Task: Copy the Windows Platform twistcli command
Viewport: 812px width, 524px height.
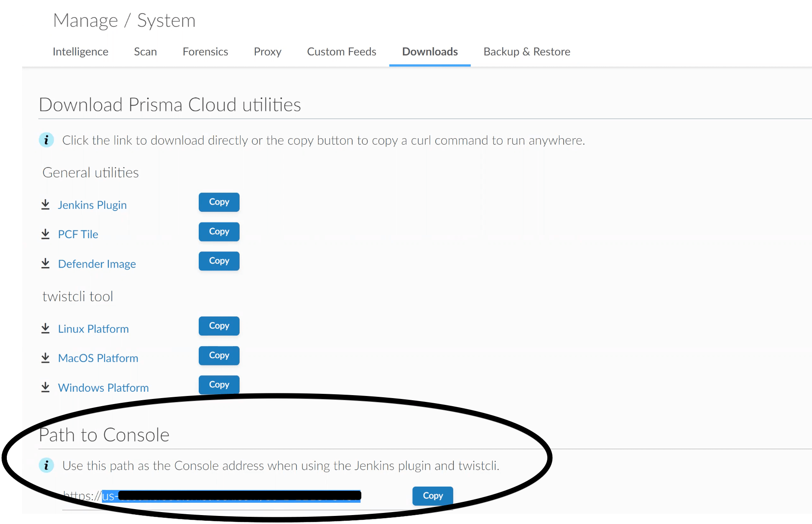Action: coord(218,384)
